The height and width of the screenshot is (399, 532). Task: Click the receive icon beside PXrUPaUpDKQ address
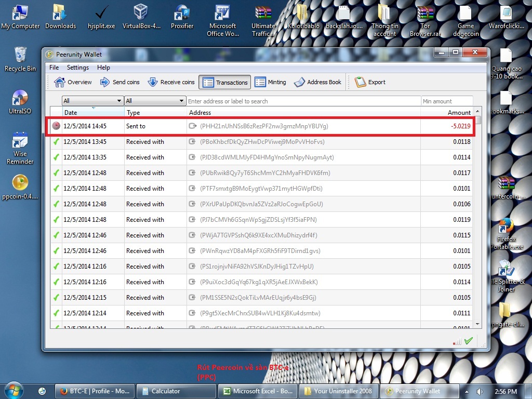(x=192, y=204)
